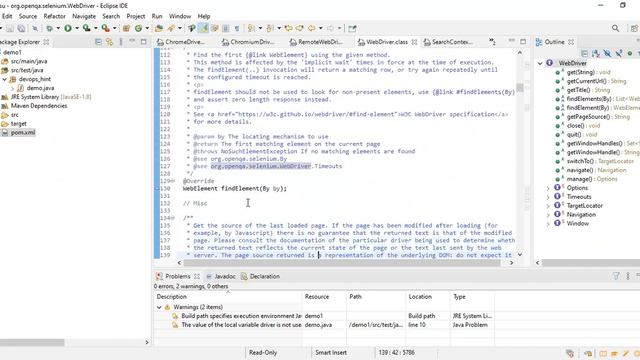Screen dimensions: 640x360
Task: Click the editor horizontal scrollbar
Action: click(x=341, y=263)
